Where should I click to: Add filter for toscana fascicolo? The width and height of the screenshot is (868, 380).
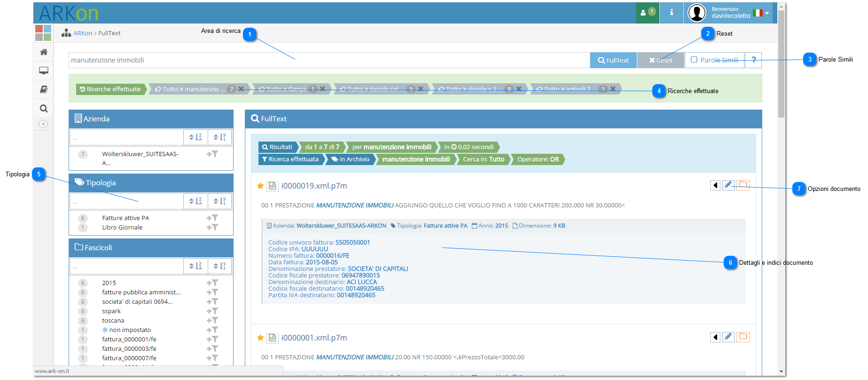tap(212, 320)
